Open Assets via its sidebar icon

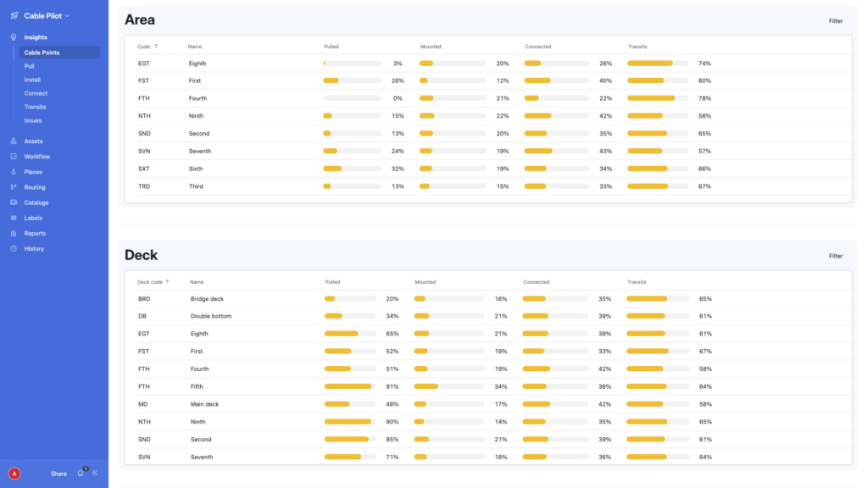(x=14, y=141)
